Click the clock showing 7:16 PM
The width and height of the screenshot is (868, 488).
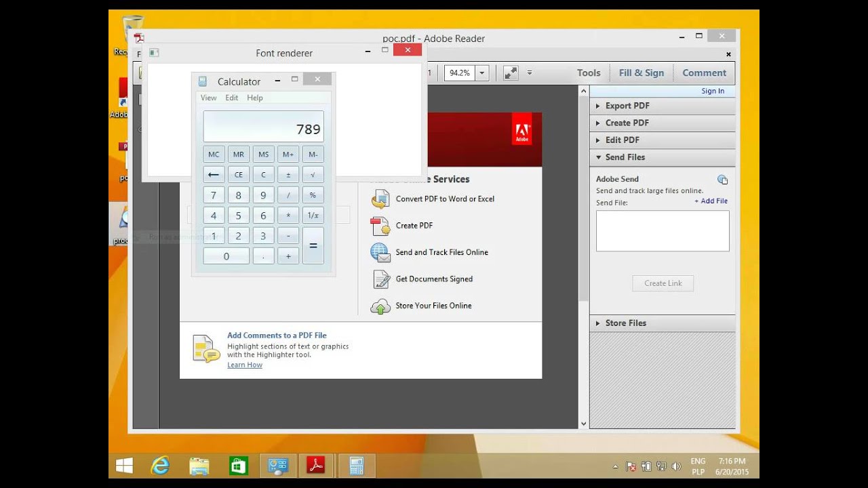click(732, 461)
